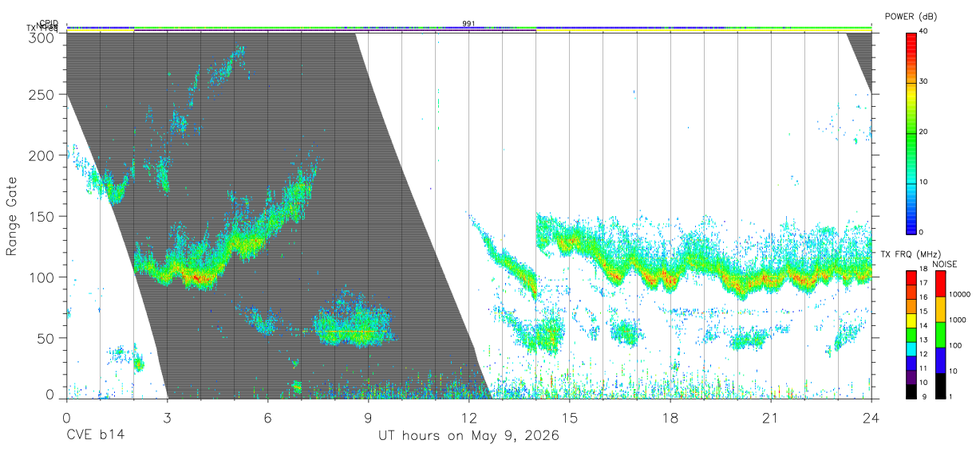
Task: Click the POWER (dB) colorbar title
Action: pyautogui.click(x=911, y=17)
